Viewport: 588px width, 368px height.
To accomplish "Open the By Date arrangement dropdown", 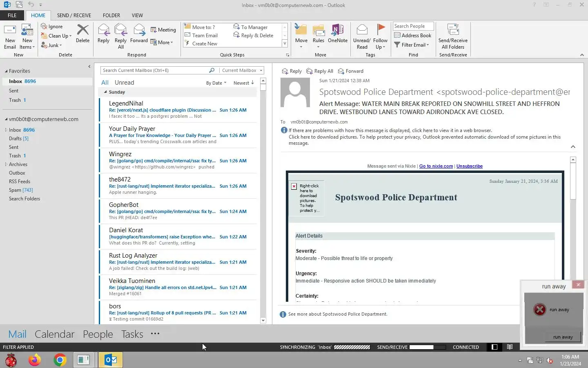I will (216, 83).
